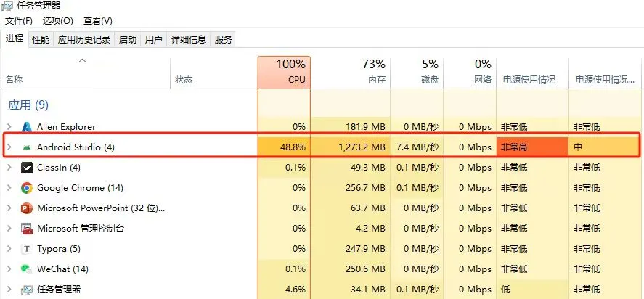Sort by the CPU column header

tap(284, 73)
